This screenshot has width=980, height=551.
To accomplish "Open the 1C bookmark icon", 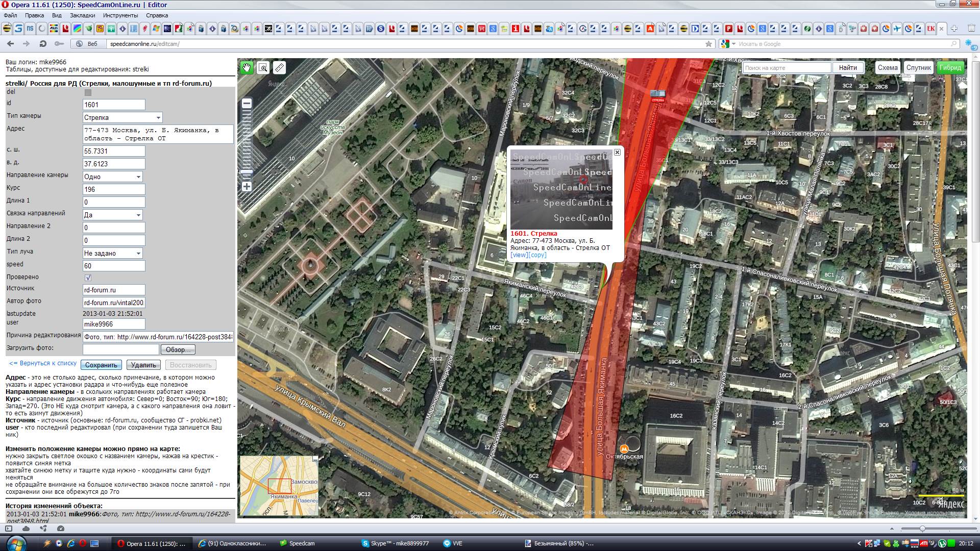I will [100, 29].
